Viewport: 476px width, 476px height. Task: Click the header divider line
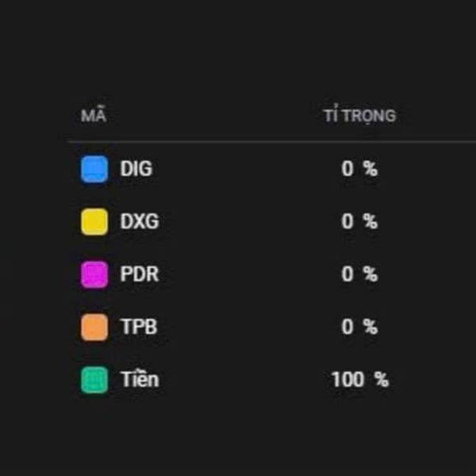[271, 141]
